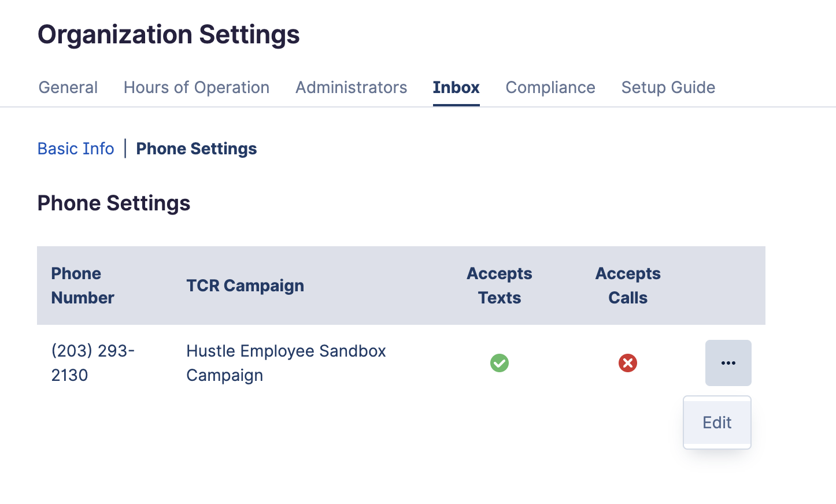Open the three-dots row actions menu
This screenshot has width=836, height=504.
click(x=728, y=363)
